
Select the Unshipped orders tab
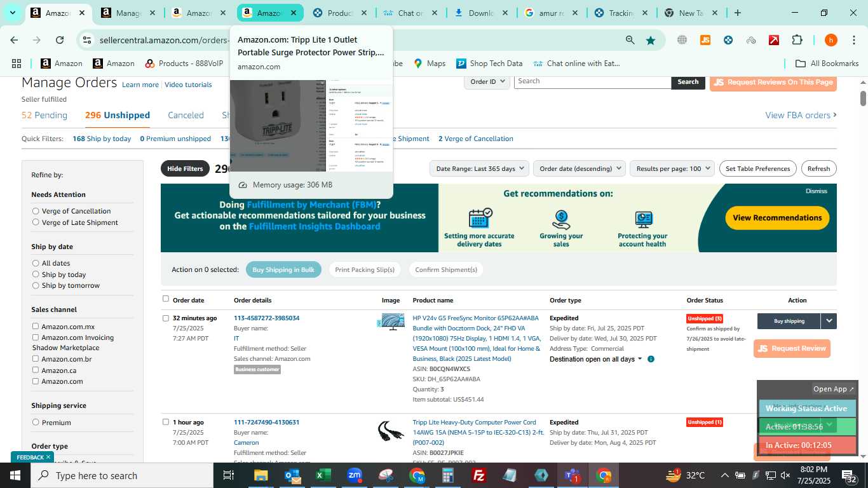118,115
